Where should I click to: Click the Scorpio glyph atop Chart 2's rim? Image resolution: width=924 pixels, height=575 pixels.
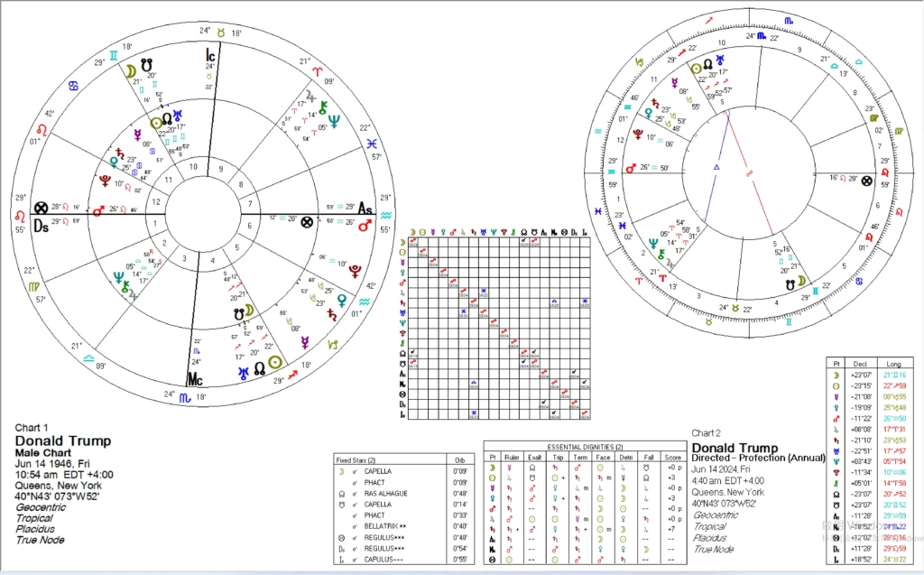[x=788, y=19]
